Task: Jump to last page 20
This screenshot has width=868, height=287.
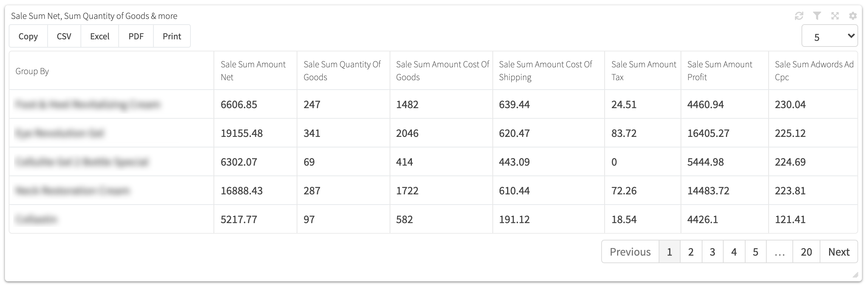Action: click(x=806, y=252)
